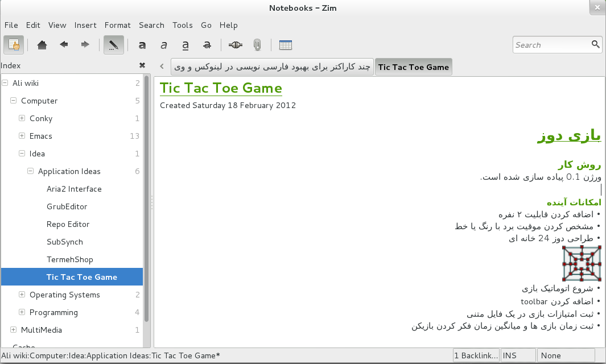Attach a file using paperclip icon
Image resolution: width=606 pixels, height=364 pixels.
(x=257, y=45)
